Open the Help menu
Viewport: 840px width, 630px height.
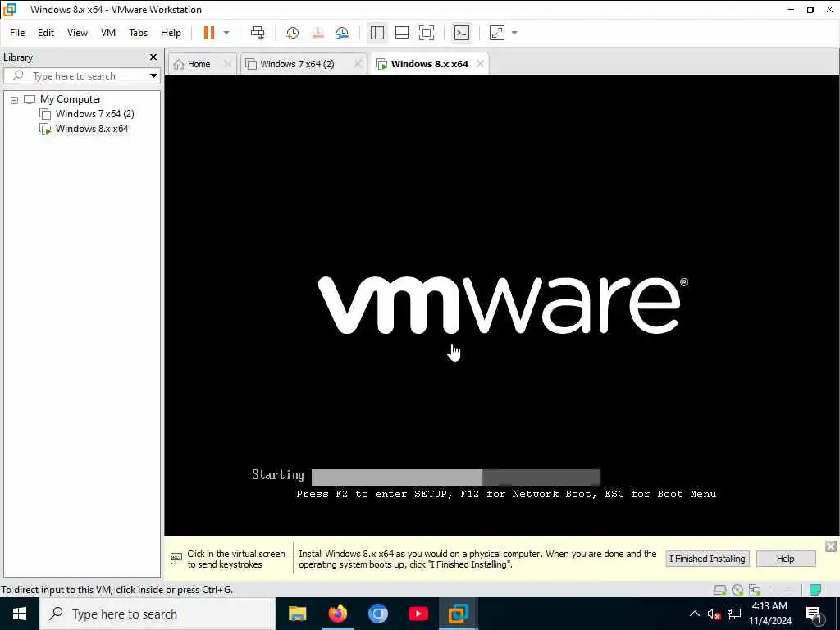point(171,33)
